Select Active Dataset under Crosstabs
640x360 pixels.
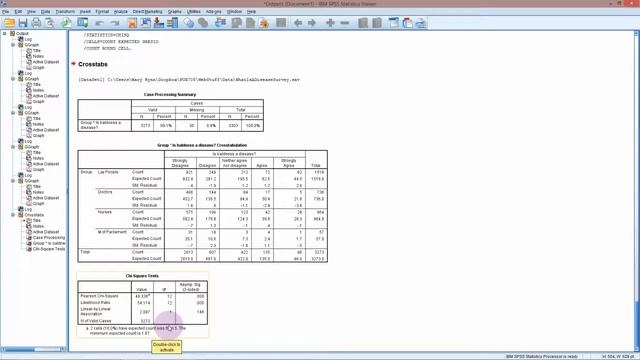coord(46,232)
